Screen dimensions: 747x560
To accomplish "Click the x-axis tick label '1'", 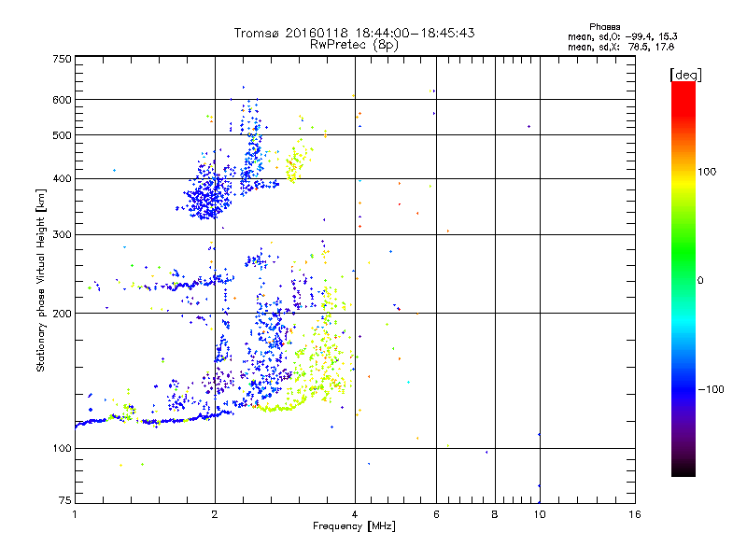I will 75,514.
